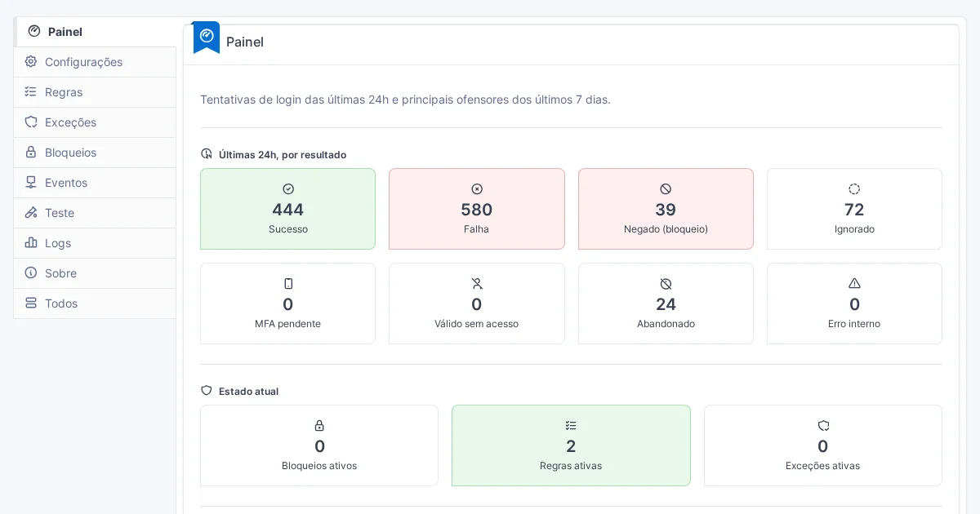Open the Logs tab
This screenshot has height=514, width=980.
coord(95,243)
